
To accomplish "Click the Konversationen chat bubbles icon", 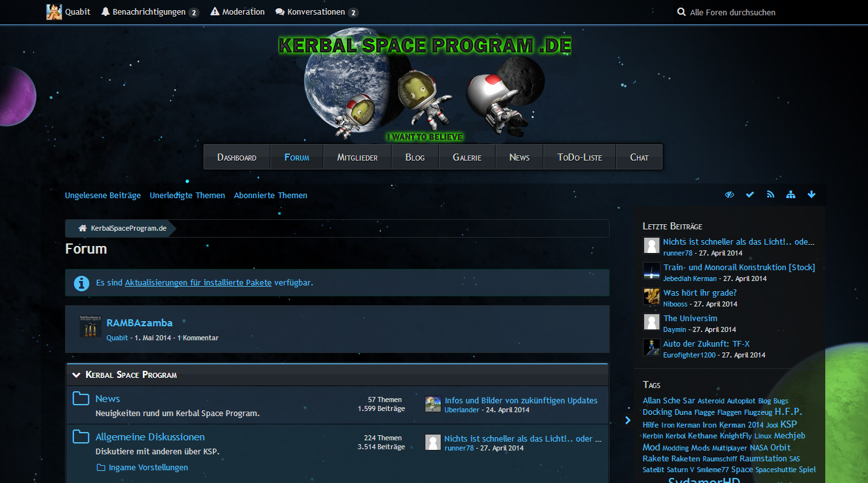I will [x=280, y=12].
